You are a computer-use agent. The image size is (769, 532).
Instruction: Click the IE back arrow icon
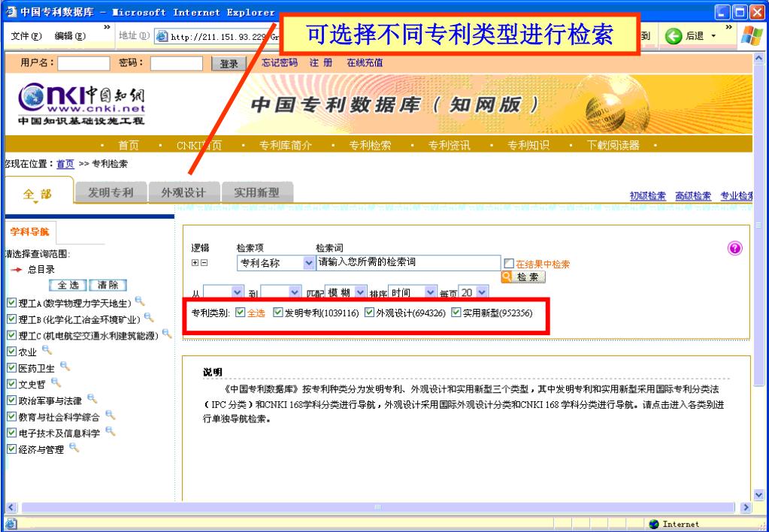674,36
